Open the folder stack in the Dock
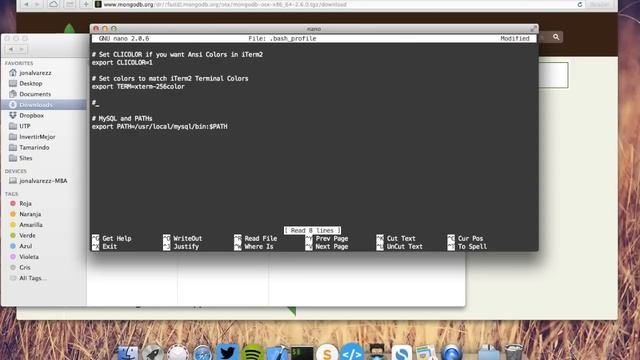Image resolution: width=640 pixels, height=360 pixels. (489, 353)
